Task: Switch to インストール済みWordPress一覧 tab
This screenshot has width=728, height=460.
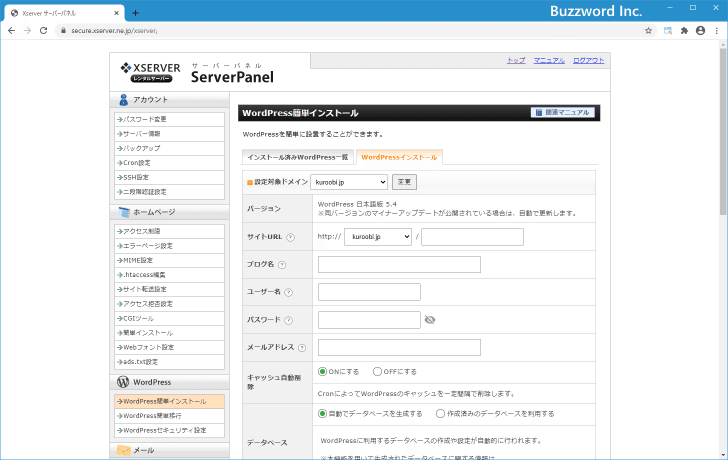Action: 298,157
